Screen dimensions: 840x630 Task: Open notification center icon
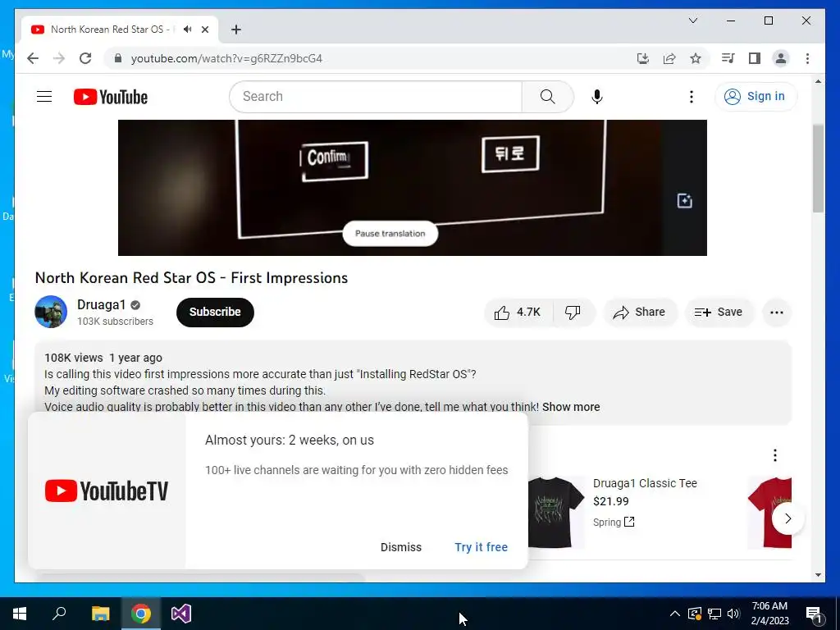click(814, 614)
